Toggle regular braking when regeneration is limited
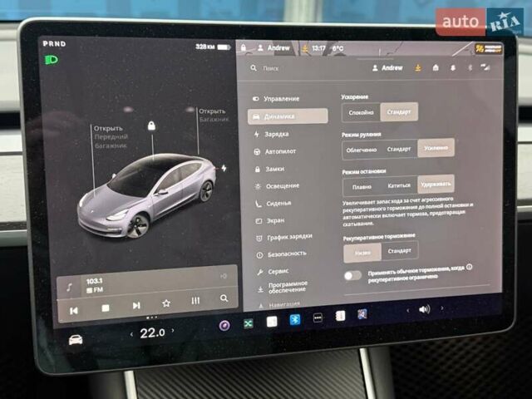 click(x=352, y=275)
